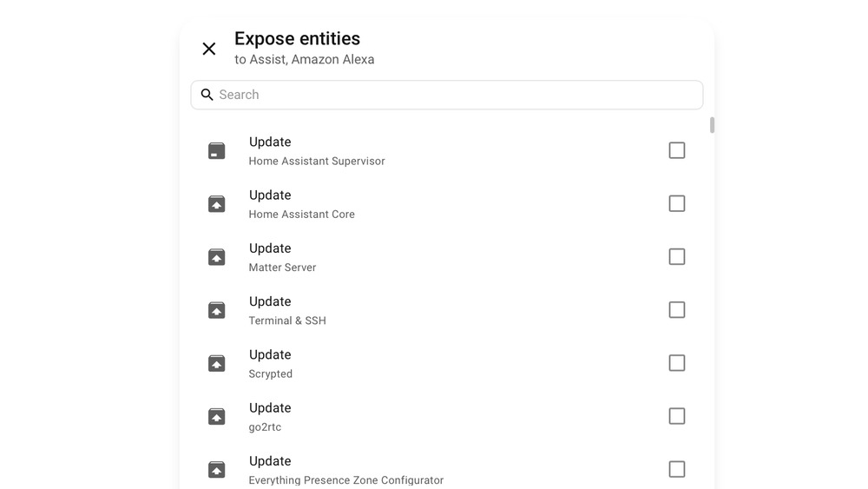This screenshot has height=489, width=868.
Task: Click the search magnifier icon
Action: [207, 95]
